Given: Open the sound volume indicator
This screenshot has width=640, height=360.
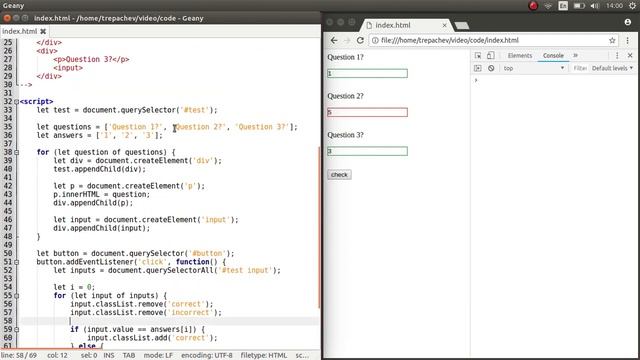Looking at the screenshot, I should (595, 6).
